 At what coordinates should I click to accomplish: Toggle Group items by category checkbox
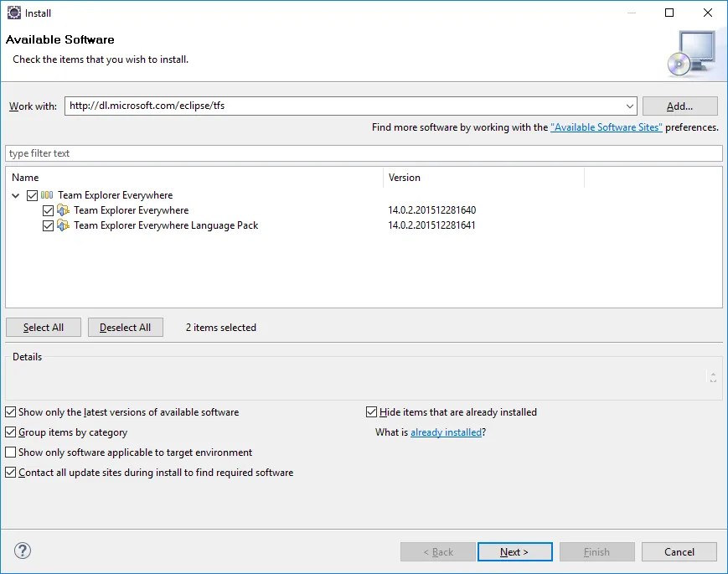coord(10,432)
